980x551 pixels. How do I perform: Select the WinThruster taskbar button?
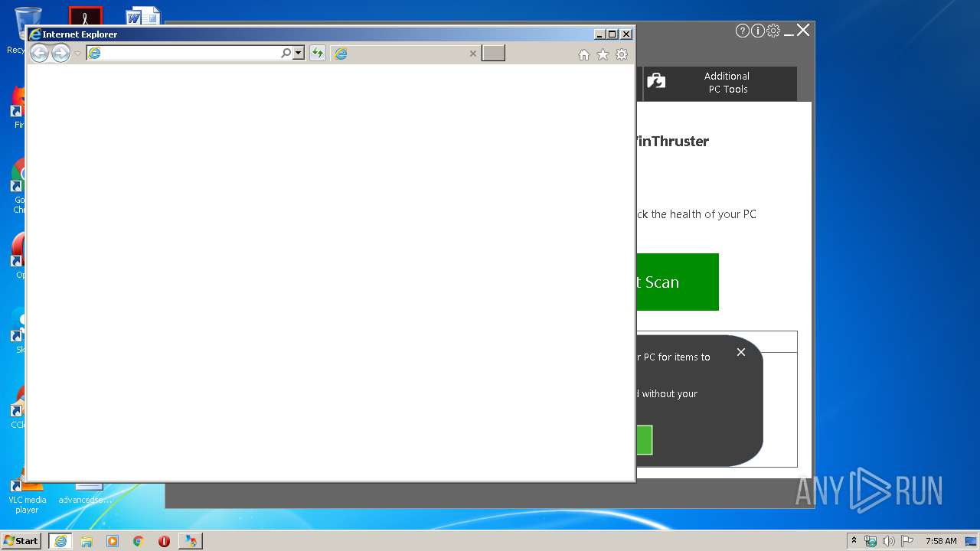point(190,541)
